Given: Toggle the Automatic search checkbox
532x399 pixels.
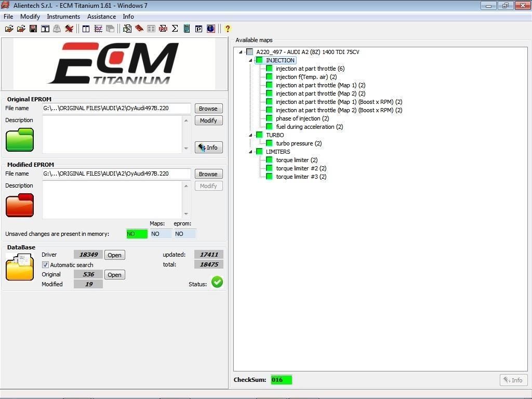Looking at the screenshot, I should click(x=46, y=264).
